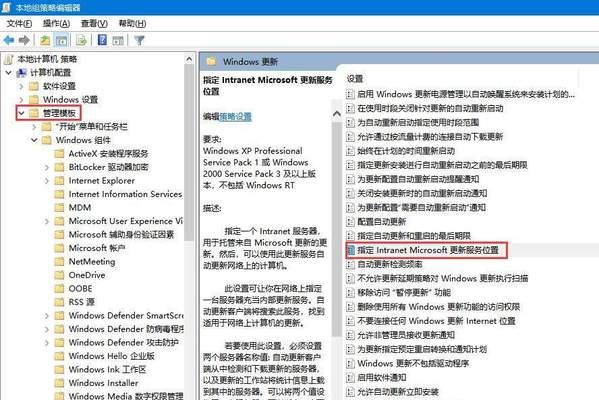Image resolution: width=599 pixels, height=400 pixels.
Task: Select 指定 Intranet Microsoft 更新服务位置 policy
Action: tap(428, 250)
